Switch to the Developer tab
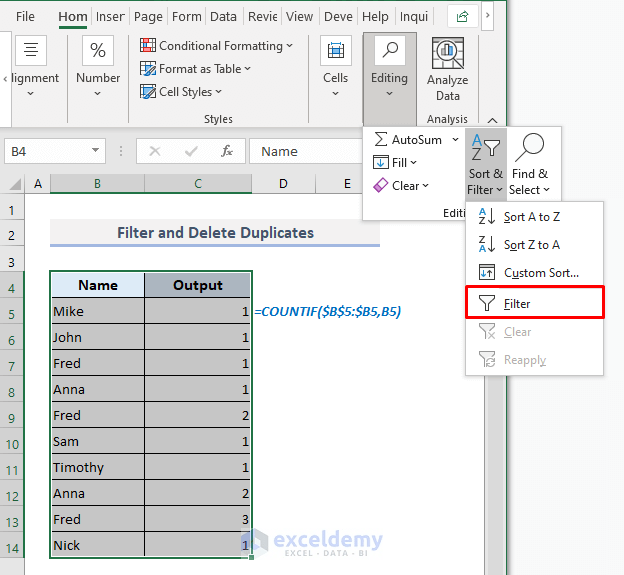This screenshot has height=575, width=624. click(x=338, y=17)
